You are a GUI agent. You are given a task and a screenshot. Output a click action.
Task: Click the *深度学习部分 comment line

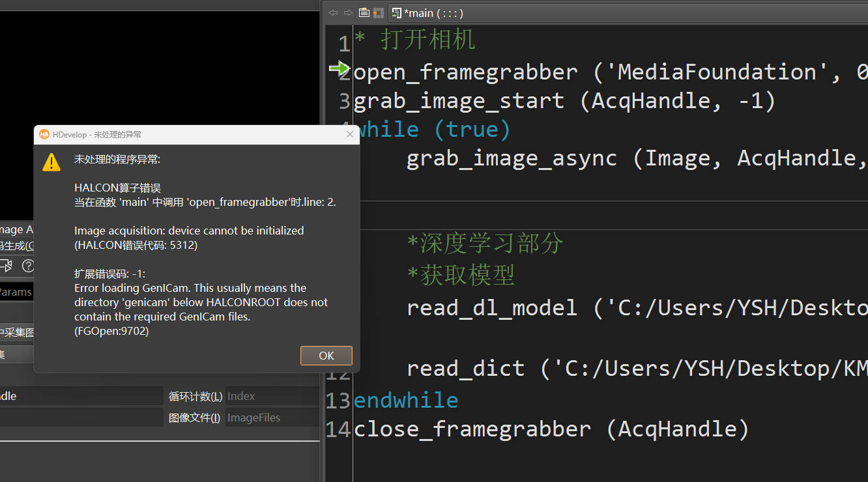(485, 243)
